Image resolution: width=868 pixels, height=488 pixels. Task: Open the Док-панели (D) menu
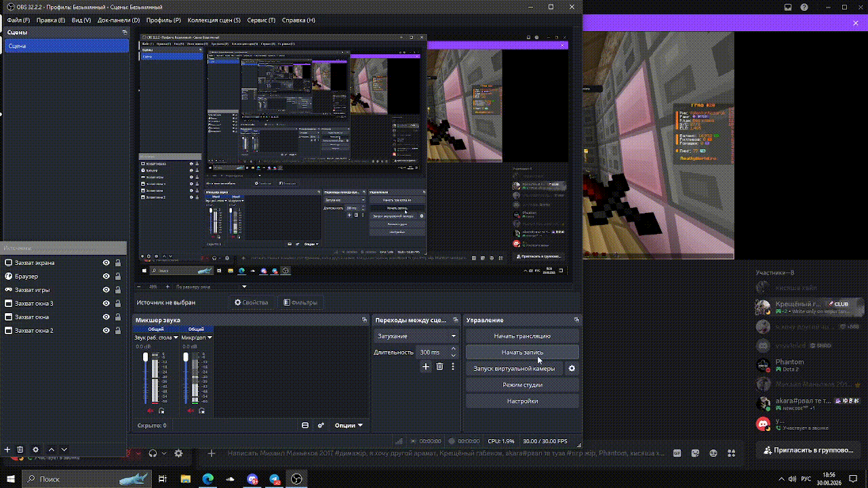point(119,20)
